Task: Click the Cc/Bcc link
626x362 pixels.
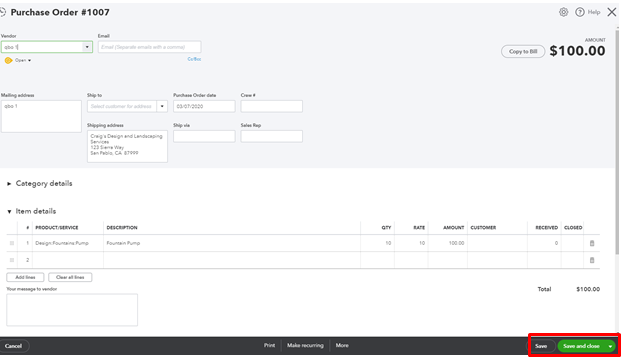Action: [x=194, y=59]
